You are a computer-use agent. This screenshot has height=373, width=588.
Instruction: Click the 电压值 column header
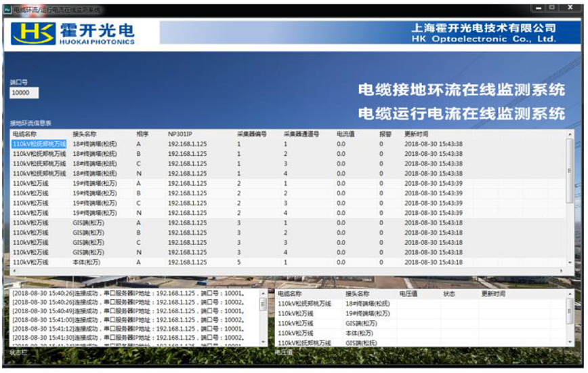point(408,294)
